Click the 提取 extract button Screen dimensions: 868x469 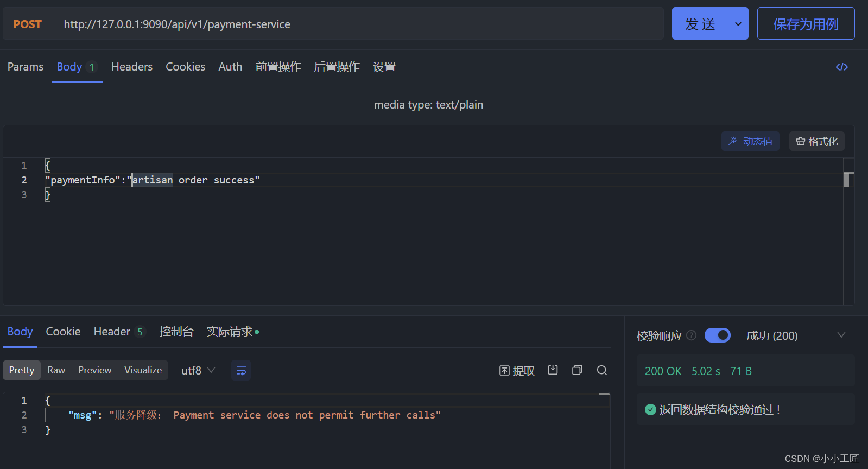coord(517,370)
